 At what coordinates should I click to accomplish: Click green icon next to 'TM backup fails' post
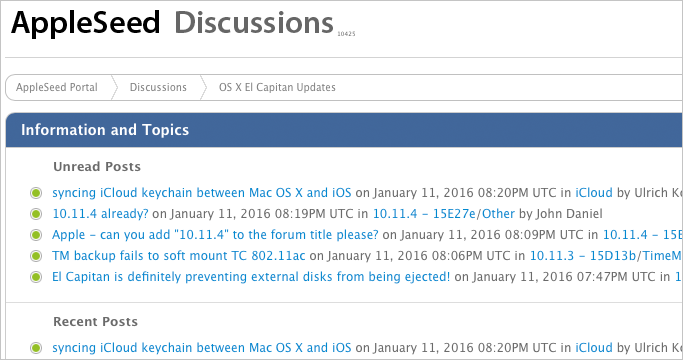click(36, 256)
